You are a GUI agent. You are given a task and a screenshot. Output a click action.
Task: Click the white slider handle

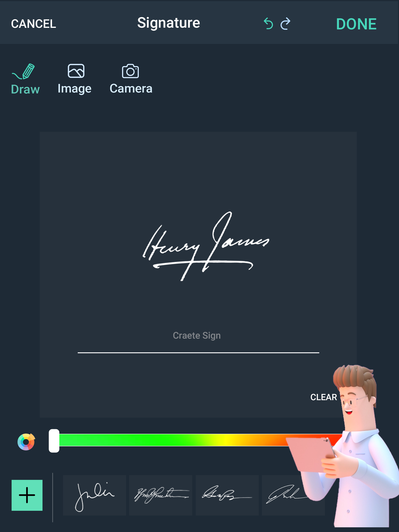(54, 441)
